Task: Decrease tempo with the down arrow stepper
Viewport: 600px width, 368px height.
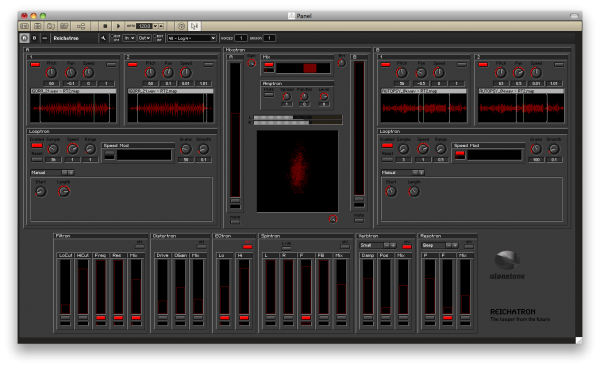Action: click(155, 26)
